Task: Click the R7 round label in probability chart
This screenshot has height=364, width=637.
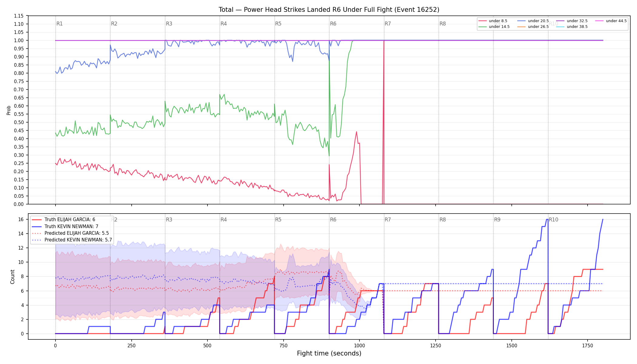Action: click(x=388, y=24)
